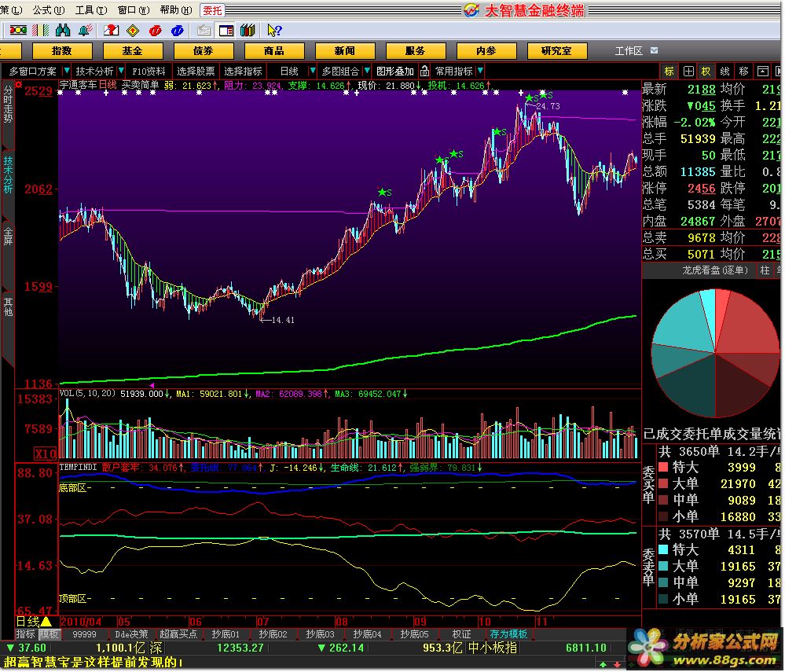The width and height of the screenshot is (785, 672).
Task: Click the 服务 button
Action: coord(416,50)
